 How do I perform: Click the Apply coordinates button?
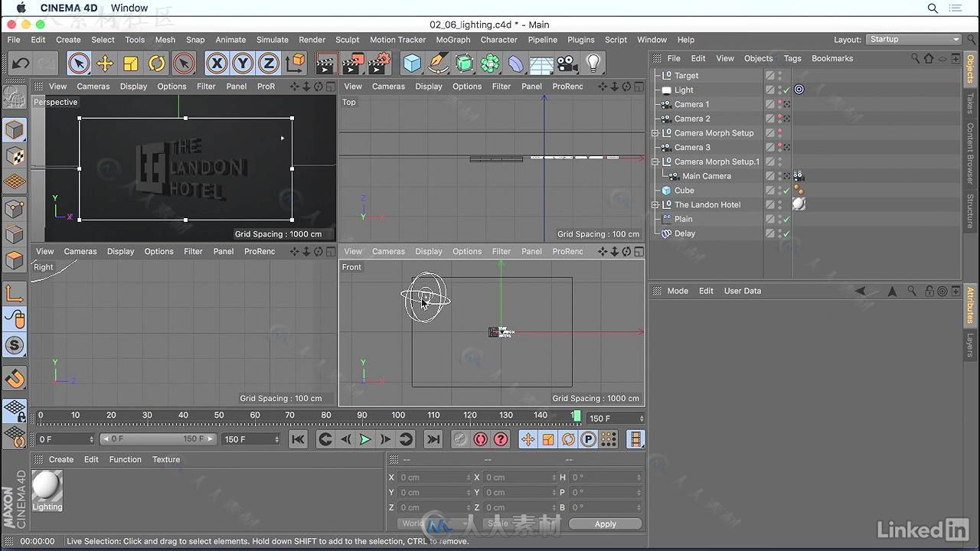pyautogui.click(x=606, y=523)
